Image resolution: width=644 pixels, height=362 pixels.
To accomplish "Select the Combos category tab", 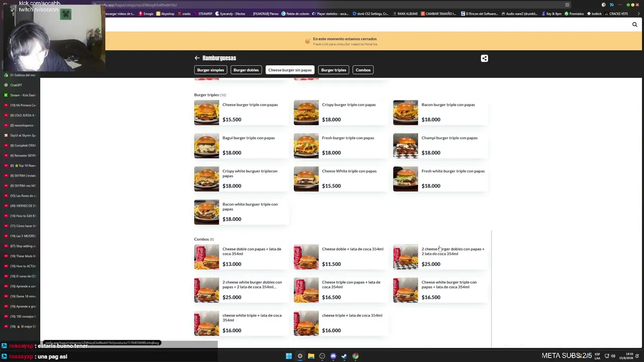I will click(x=363, y=70).
